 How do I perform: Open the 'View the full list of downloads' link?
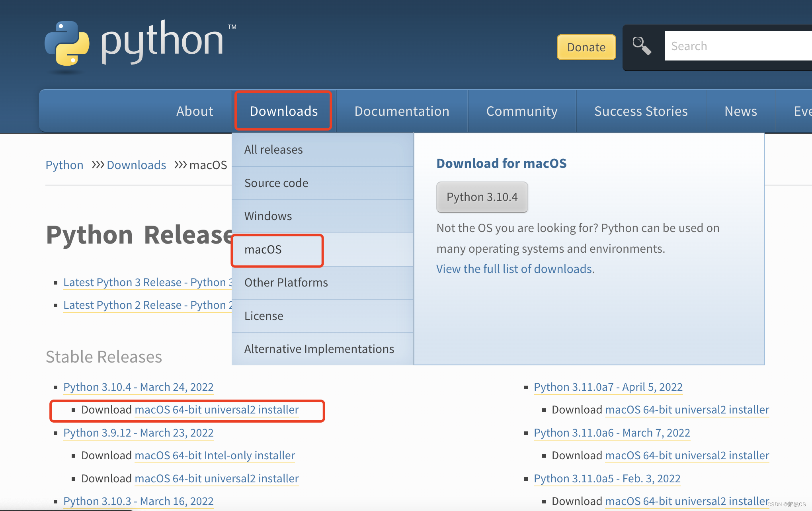click(515, 269)
